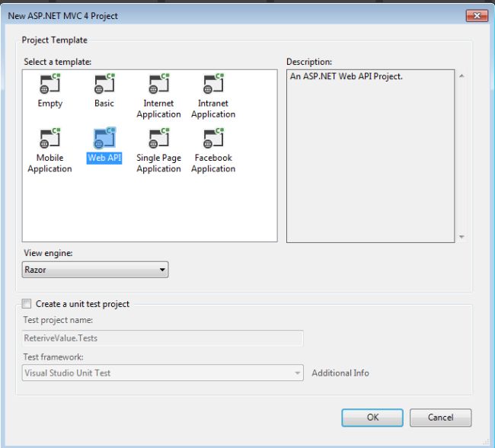495x448 pixels.
Task: Close the New ASP.NET MVC 4 dialog
Action: [477, 15]
